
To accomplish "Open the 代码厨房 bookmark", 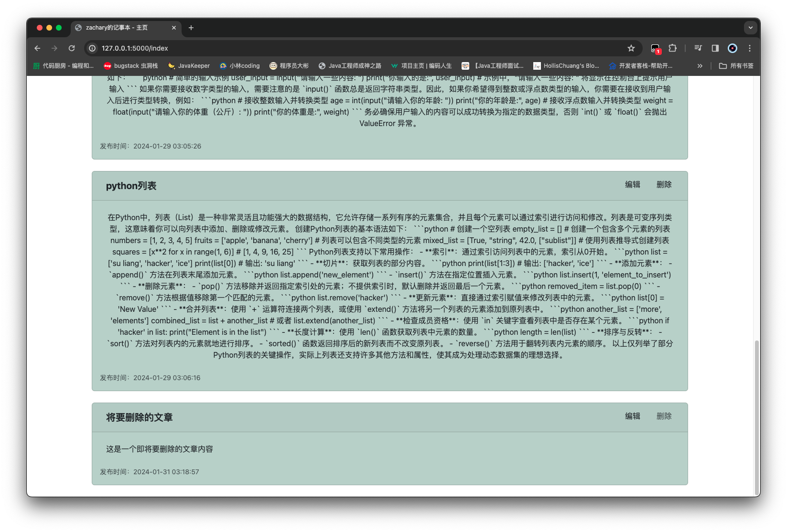I will (x=63, y=66).
